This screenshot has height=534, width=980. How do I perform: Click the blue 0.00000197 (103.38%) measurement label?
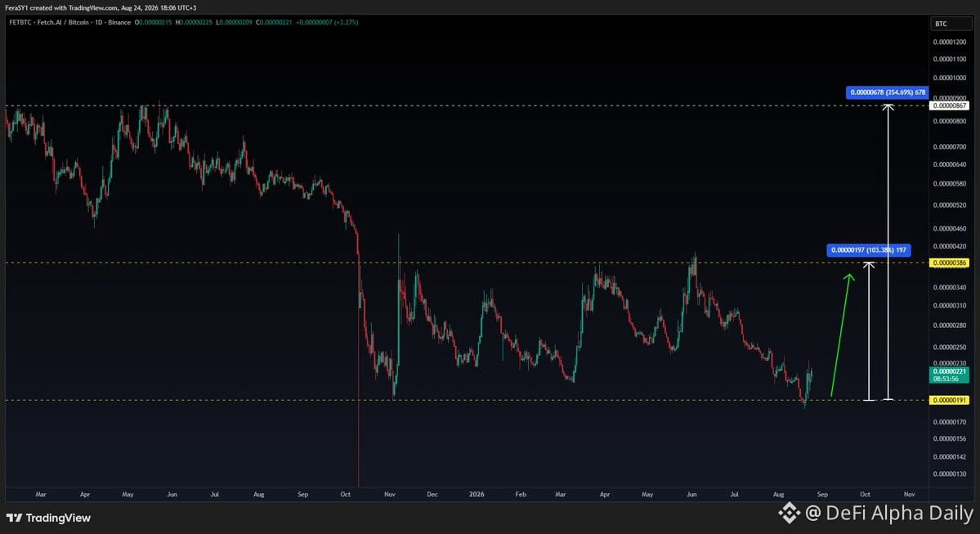click(868, 250)
